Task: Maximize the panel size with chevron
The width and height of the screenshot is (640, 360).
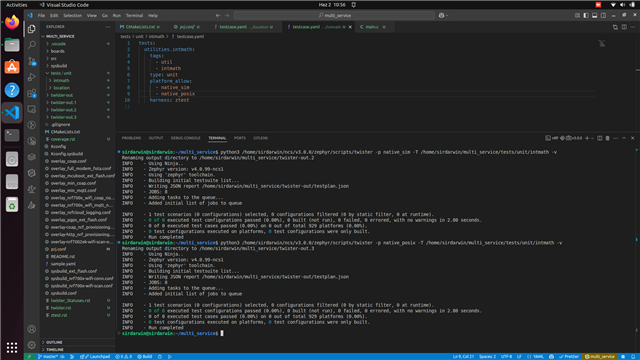Action: (624, 138)
